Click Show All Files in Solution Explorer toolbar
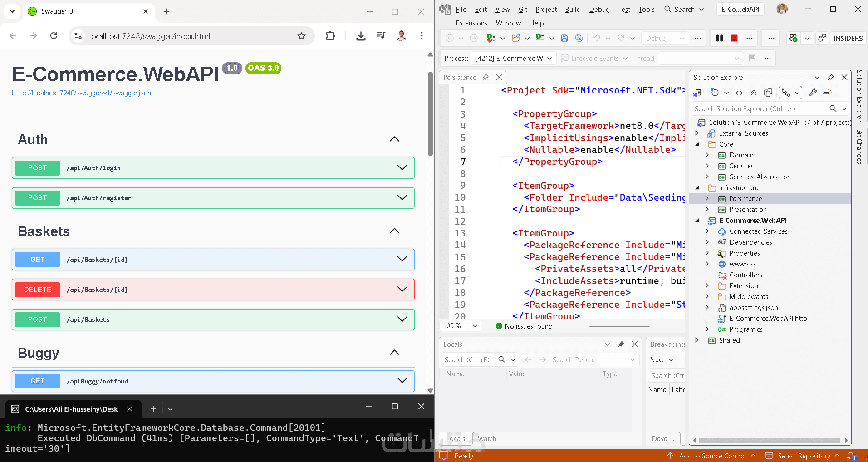Screen dimensions: 868x462 point(768,93)
